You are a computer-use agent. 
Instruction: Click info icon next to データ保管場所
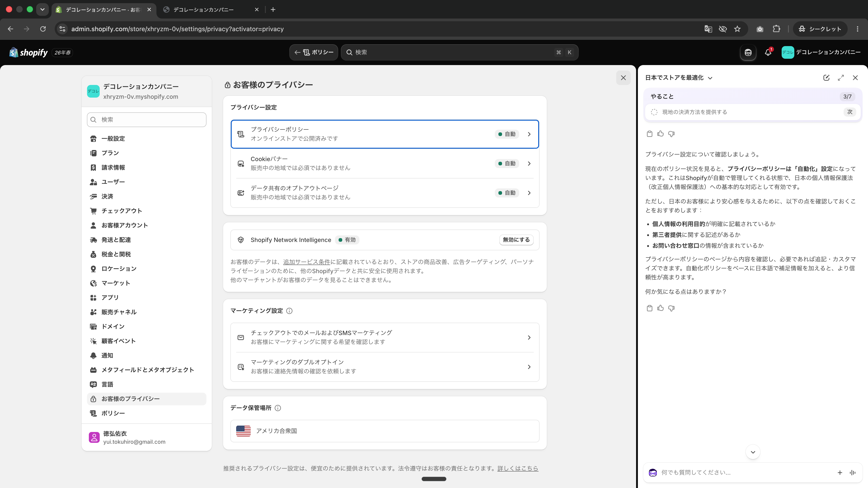pyautogui.click(x=278, y=408)
